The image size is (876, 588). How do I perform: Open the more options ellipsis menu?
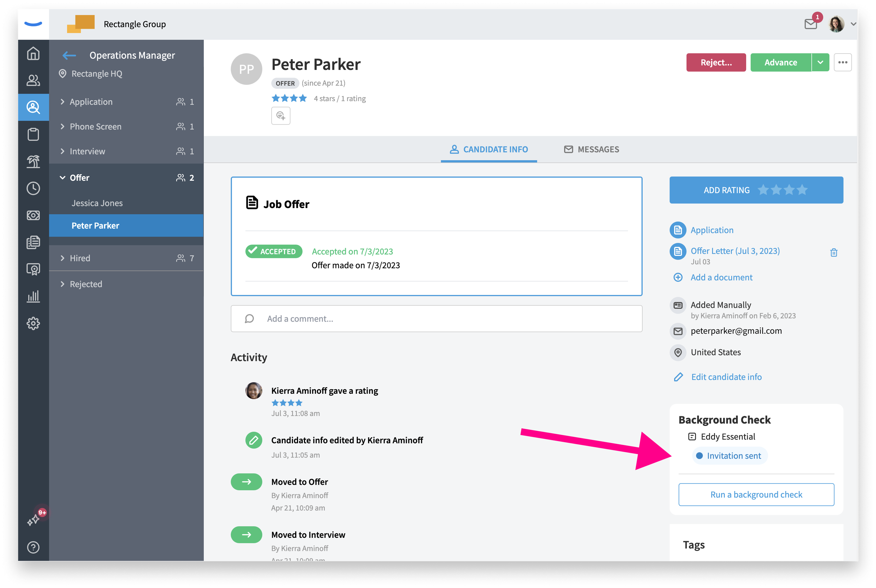pos(843,62)
